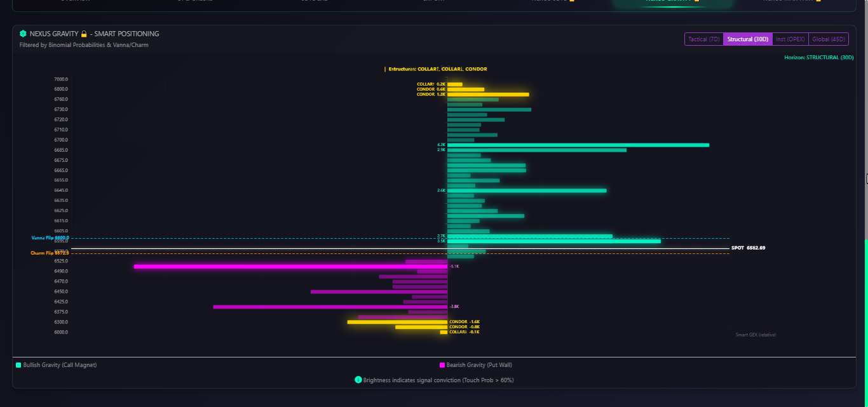Click the Bearish Gravity (Put Wall) legend text
The width and height of the screenshot is (868, 407).
point(479,365)
